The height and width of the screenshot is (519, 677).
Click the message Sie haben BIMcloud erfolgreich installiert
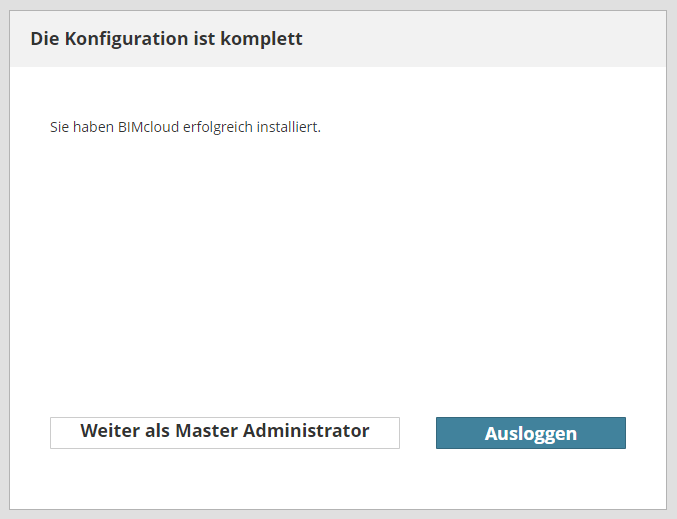pyautogui.click(x=185, y=128)
